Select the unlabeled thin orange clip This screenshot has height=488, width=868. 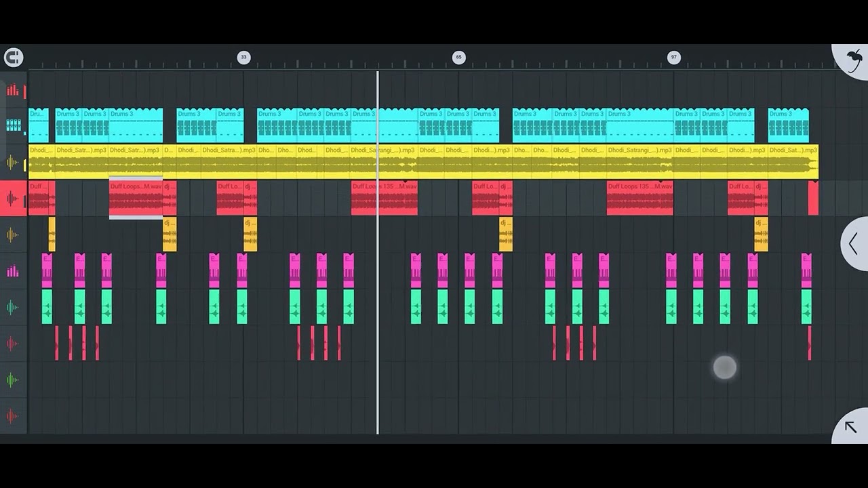(x=52, y=235)
